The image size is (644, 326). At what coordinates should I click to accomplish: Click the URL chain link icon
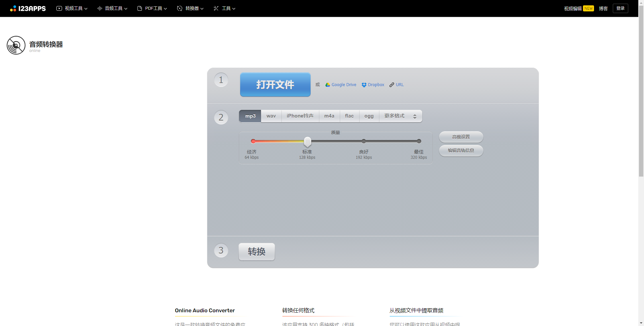(392, 85)
